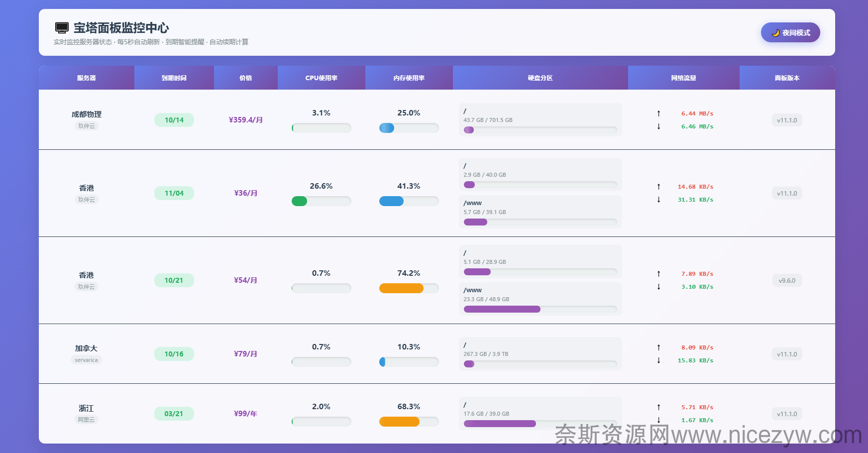Click the monitor icon beside the title
Viewport: 868px width, 453px height.
click(x=62, y=28)
